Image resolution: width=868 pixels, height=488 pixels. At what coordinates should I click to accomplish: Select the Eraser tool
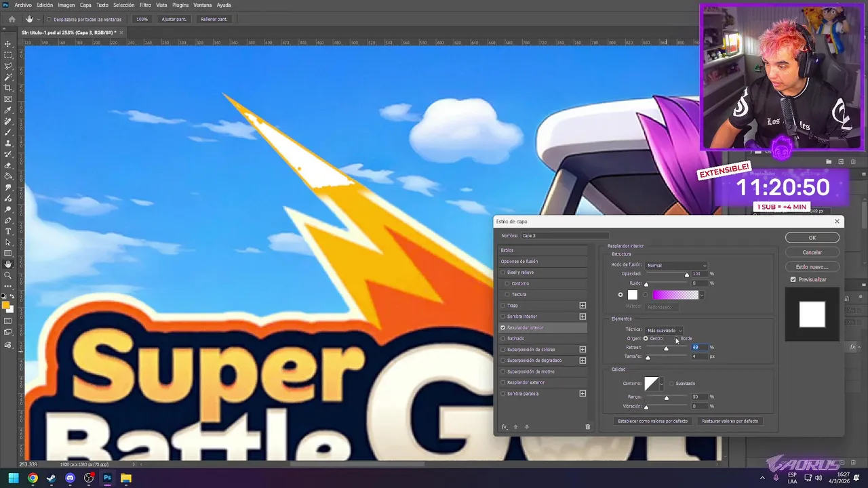pyautogui.click(x=8, y=165)
